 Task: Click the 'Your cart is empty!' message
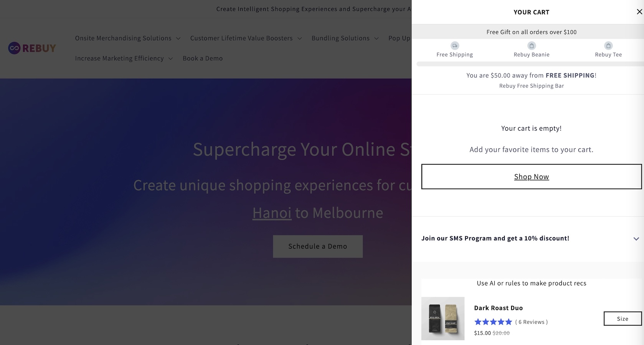point(532,128)
